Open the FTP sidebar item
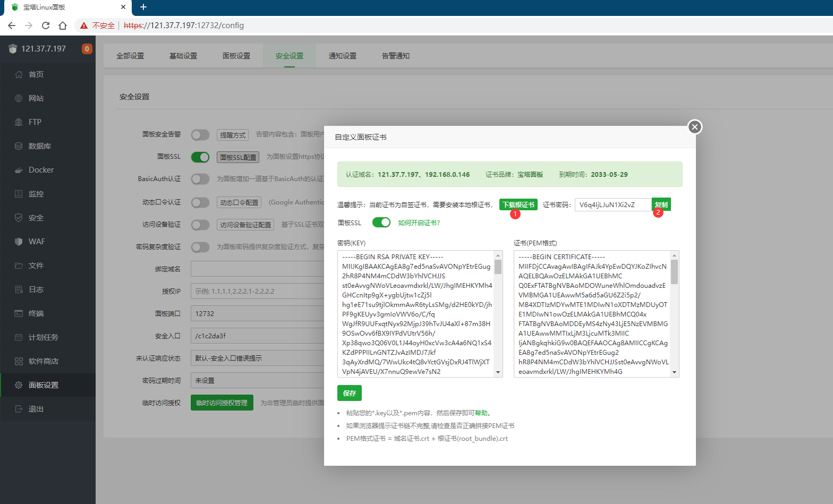Viewport: 833px width, 504px height. pos(48,122)
